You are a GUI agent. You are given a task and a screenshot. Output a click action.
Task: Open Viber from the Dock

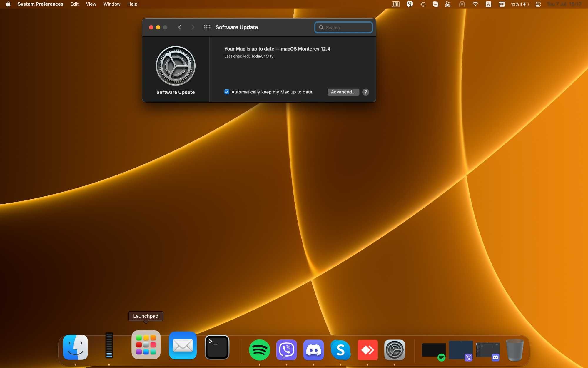pyautogui.click(x=287, y=350)
